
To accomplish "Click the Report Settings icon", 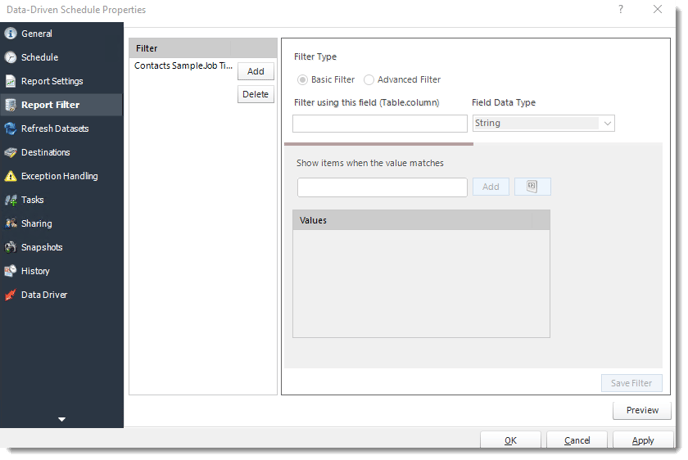I will tap(11, 81).
